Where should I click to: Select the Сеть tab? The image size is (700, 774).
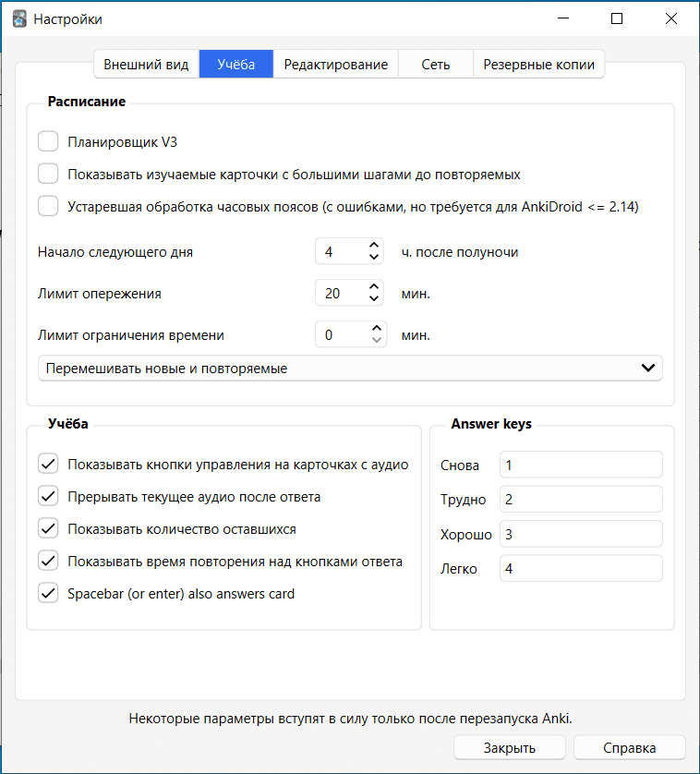[x=436, y=65]
